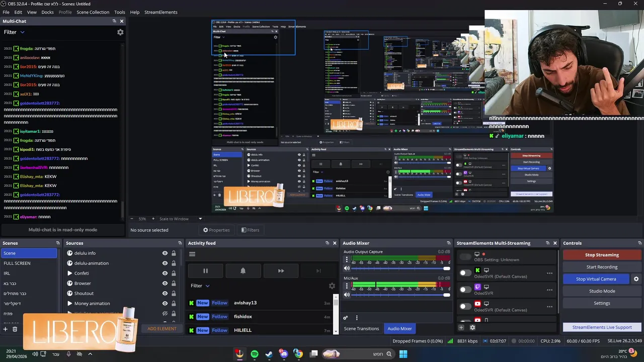The width and height of the screenshot is (644, 362).
Task: Hide the delulu info source
Action: click(x=165, y=253)
